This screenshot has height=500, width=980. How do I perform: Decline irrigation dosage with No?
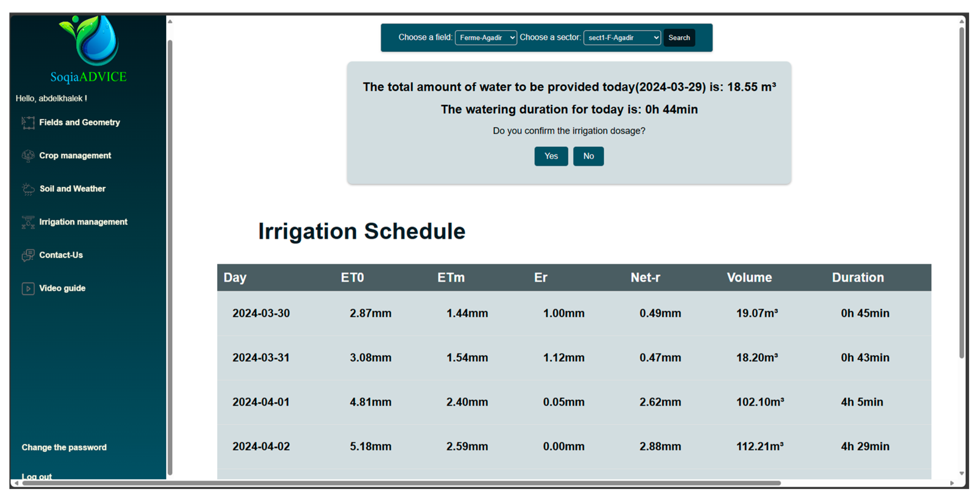pyautogui.click(x=588, y=156)
